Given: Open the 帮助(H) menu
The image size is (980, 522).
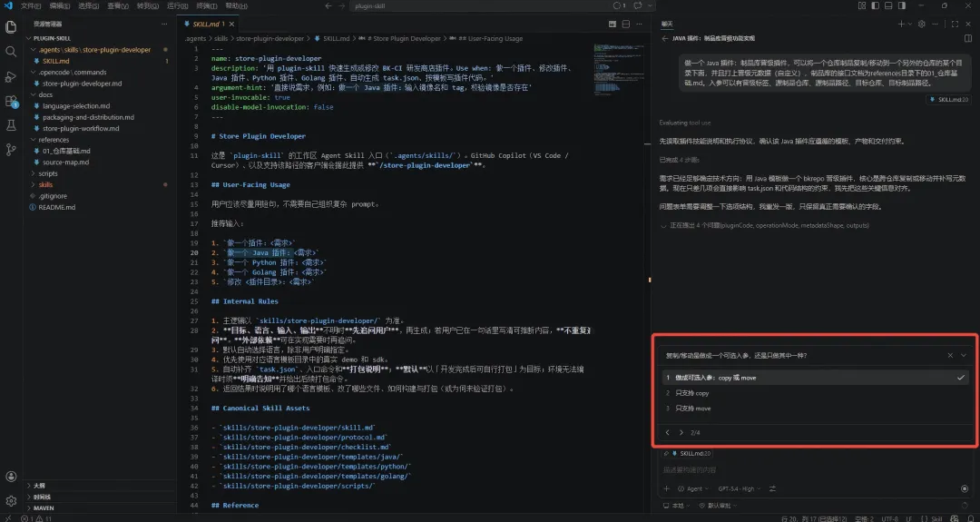Looking at the screenshot, I should click(236, 5).
